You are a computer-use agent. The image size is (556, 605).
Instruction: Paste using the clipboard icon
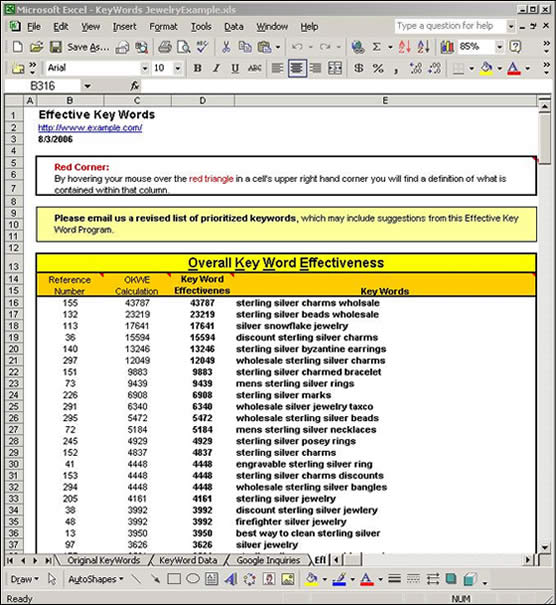point(264,47)
